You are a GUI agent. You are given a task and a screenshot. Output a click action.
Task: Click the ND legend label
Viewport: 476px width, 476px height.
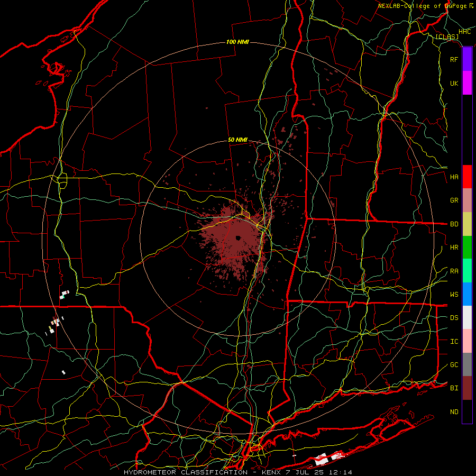454,412
